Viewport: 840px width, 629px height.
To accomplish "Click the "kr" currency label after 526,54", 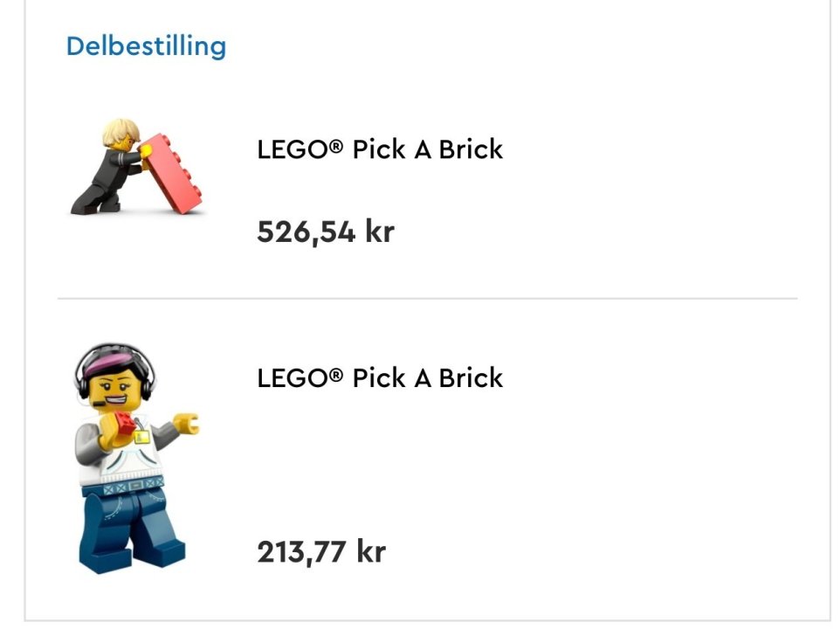I will 379,232.
